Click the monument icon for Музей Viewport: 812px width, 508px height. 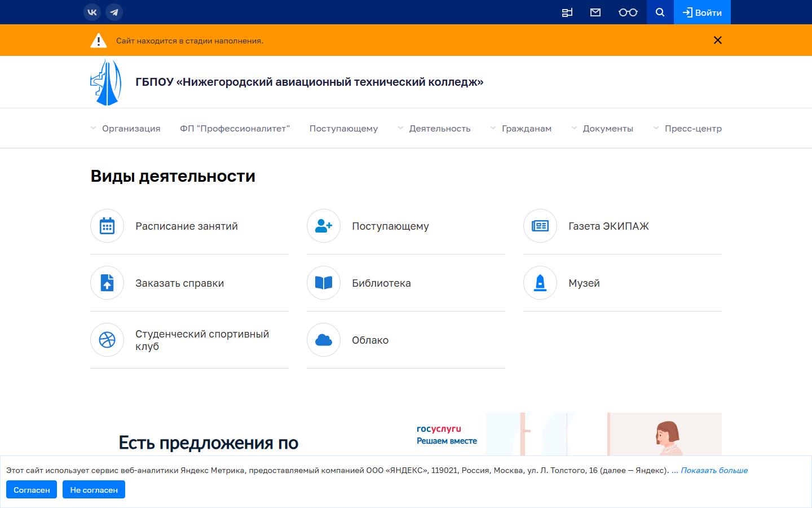pyautogui.click(x=540, y=283)
